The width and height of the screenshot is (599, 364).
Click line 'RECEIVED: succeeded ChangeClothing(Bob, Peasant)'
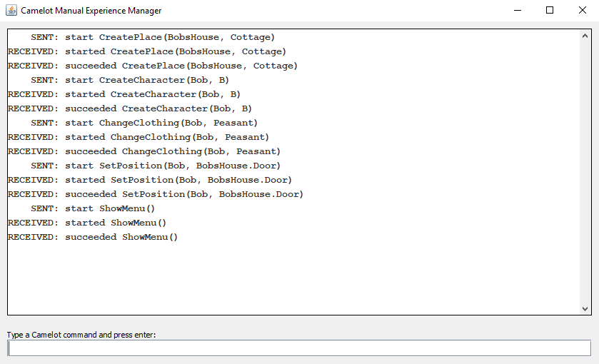coord(144,151)
